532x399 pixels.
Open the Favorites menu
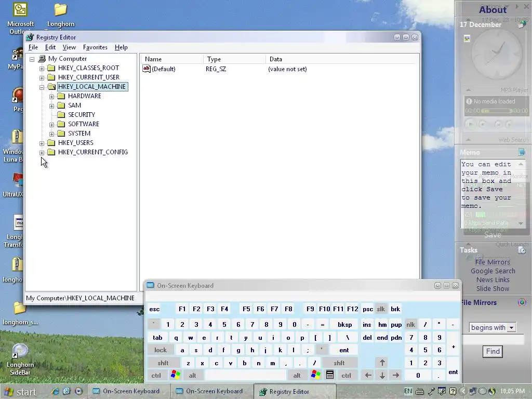95,47
